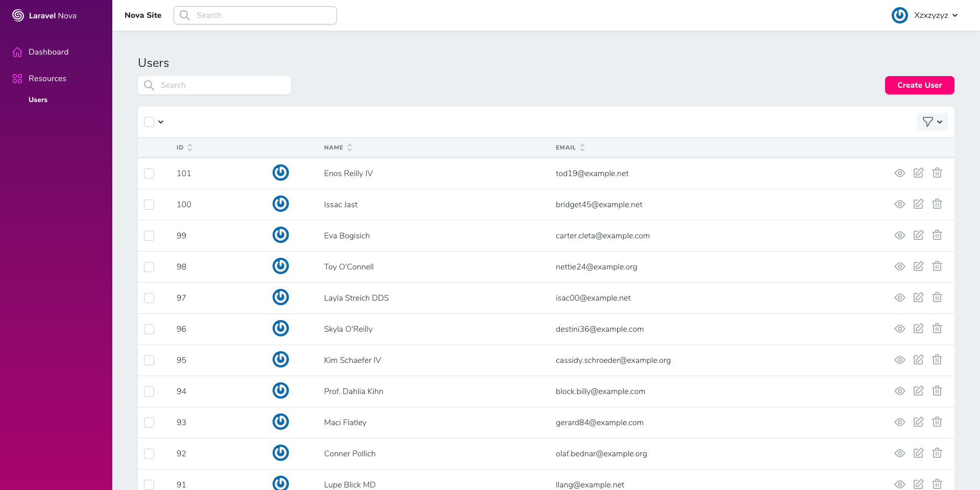
Task: Click Create User button
Action: coord(919,85)
